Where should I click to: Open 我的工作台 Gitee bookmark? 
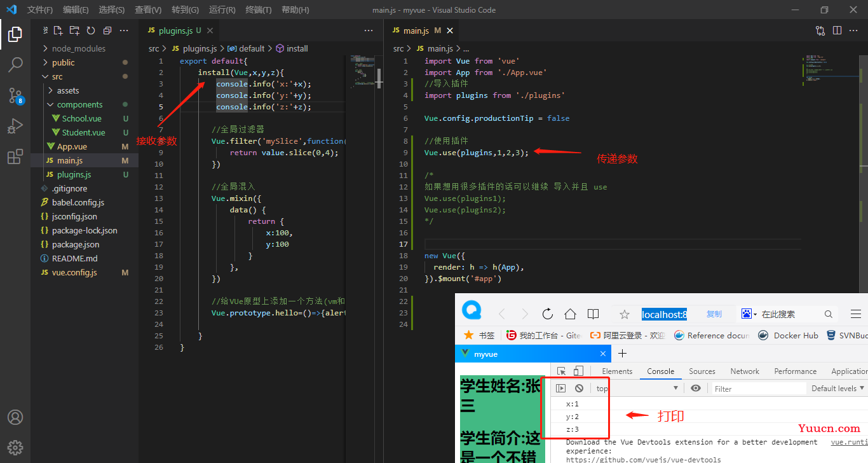coord(544,335)
